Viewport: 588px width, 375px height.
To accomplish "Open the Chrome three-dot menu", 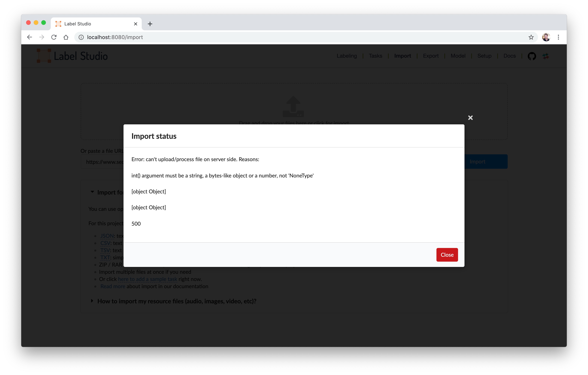I will click(558, 37).
